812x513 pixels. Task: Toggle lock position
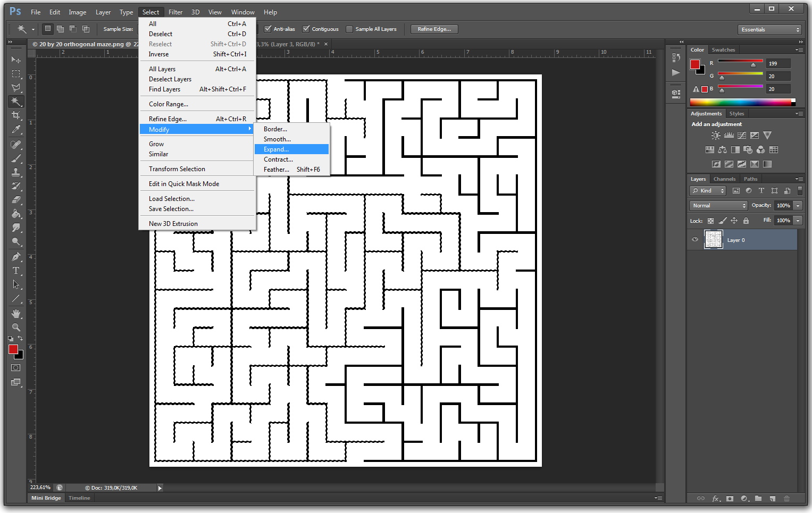[734, 221]
